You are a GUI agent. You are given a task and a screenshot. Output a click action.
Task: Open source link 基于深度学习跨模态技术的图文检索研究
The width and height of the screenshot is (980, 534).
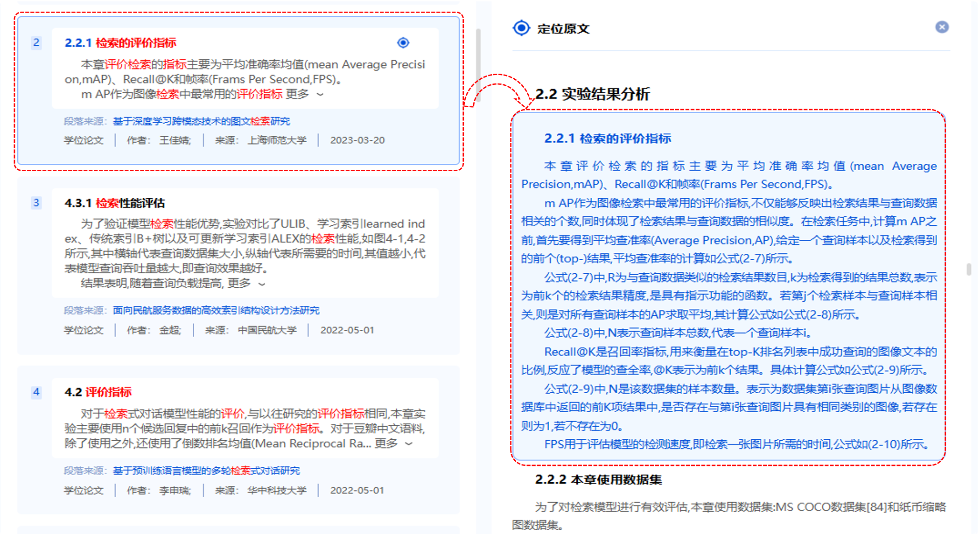tap(201, 121)
